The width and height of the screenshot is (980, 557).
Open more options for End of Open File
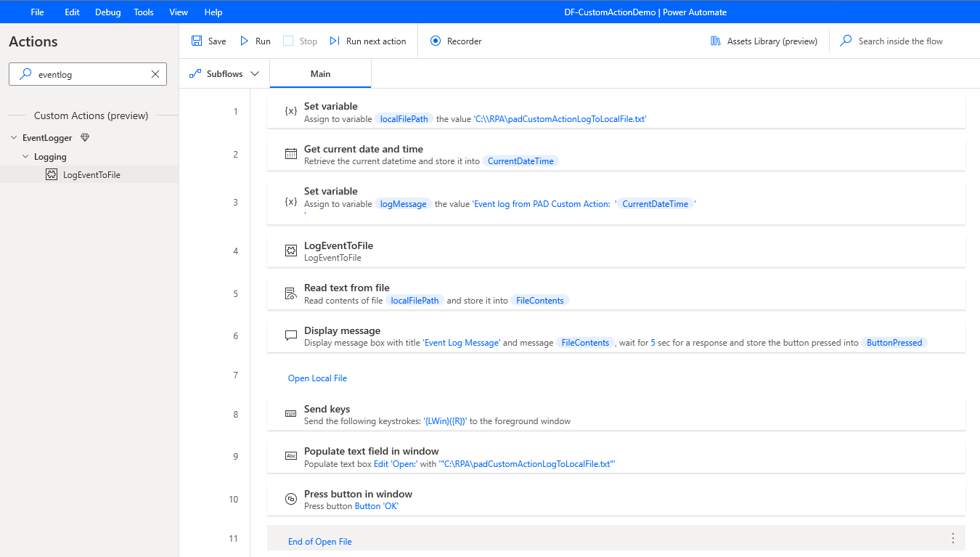coord(953,538)
